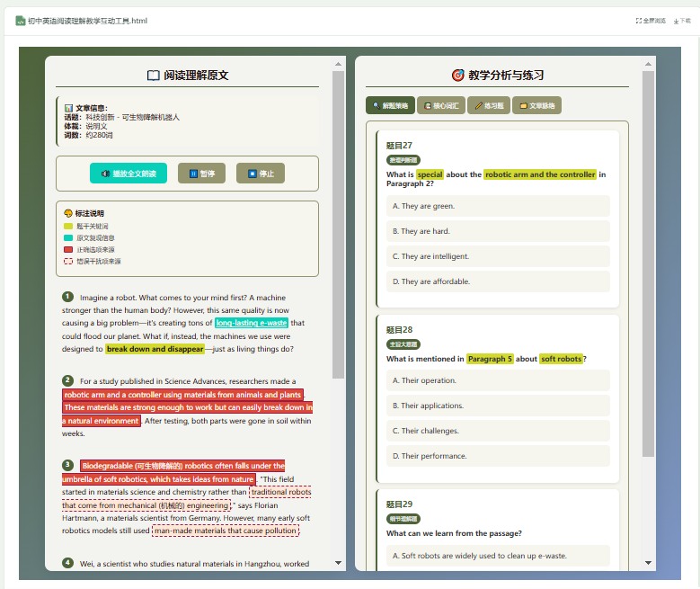Switch to the 练习题 tab
Image resolution: width=700 pixels, height=589 pixels.
489,105
